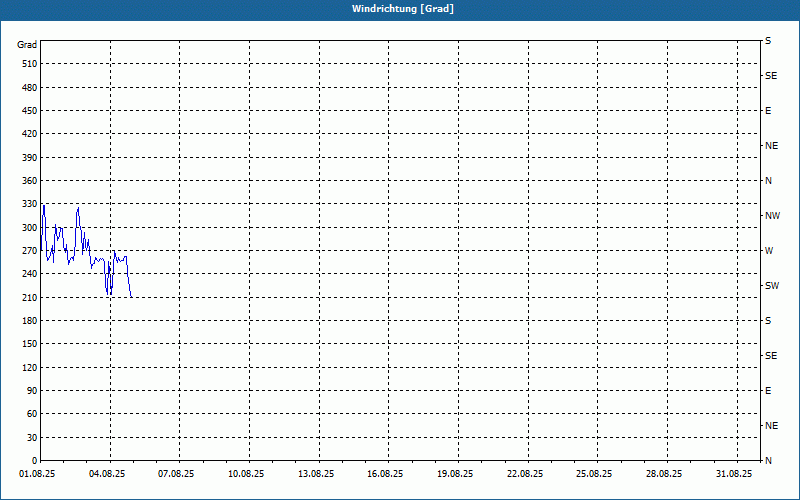Select the 480 y-axis value
The height and width of the screenshot is (500, 800).
point(30,88)
